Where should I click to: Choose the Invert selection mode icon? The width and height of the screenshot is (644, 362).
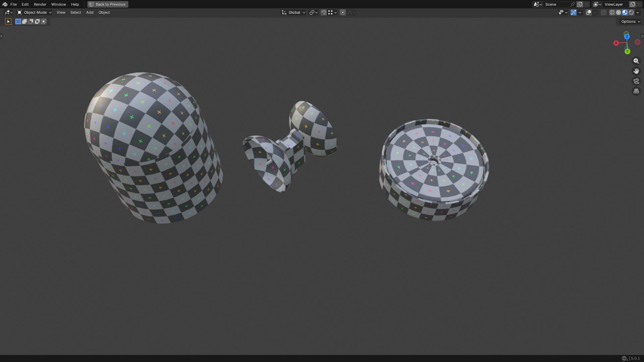click(37, 21)
